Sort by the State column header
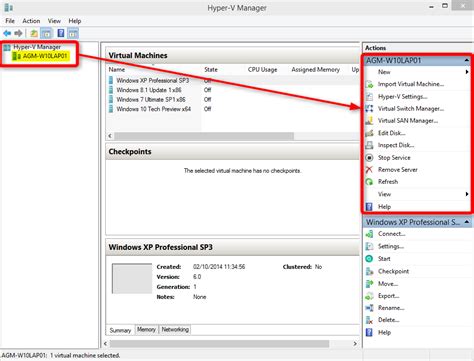 (x=211, y=70)
